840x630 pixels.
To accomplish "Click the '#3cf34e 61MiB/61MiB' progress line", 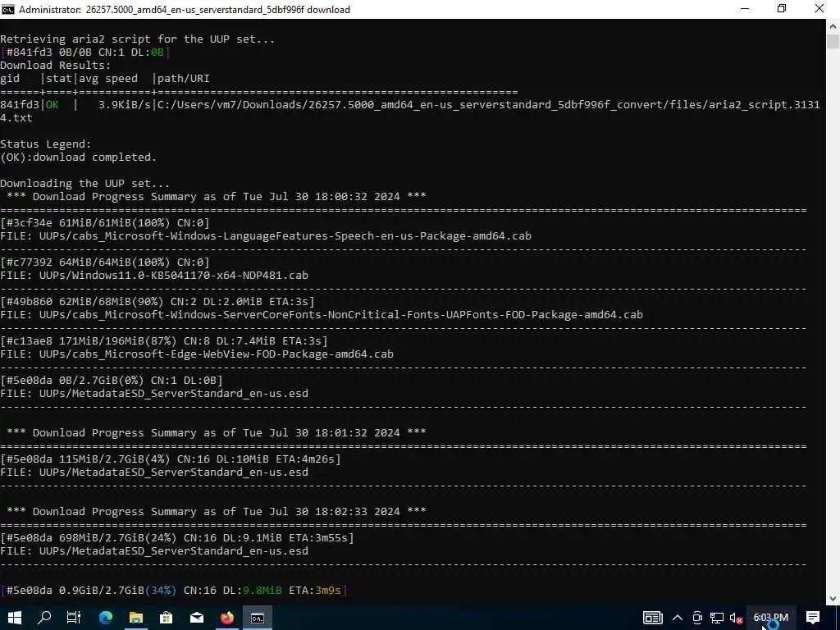I will pyautogui.click(x=105, y=223).
